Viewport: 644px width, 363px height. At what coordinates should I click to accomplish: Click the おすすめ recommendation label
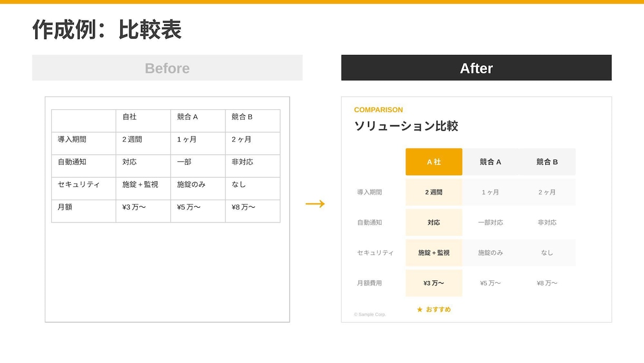[x=439, y=310]
